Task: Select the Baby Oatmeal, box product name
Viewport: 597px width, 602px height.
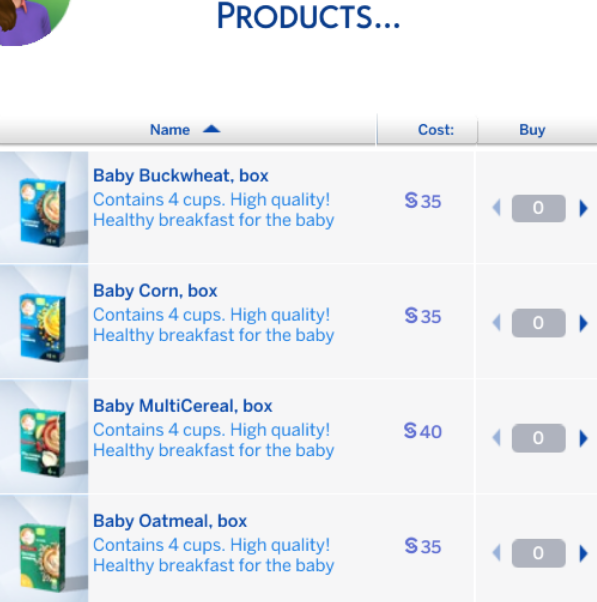Action: tap(170, 521)
